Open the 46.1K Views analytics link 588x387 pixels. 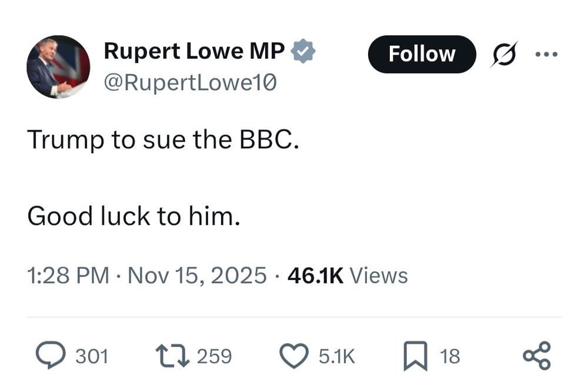pos(346,274)
